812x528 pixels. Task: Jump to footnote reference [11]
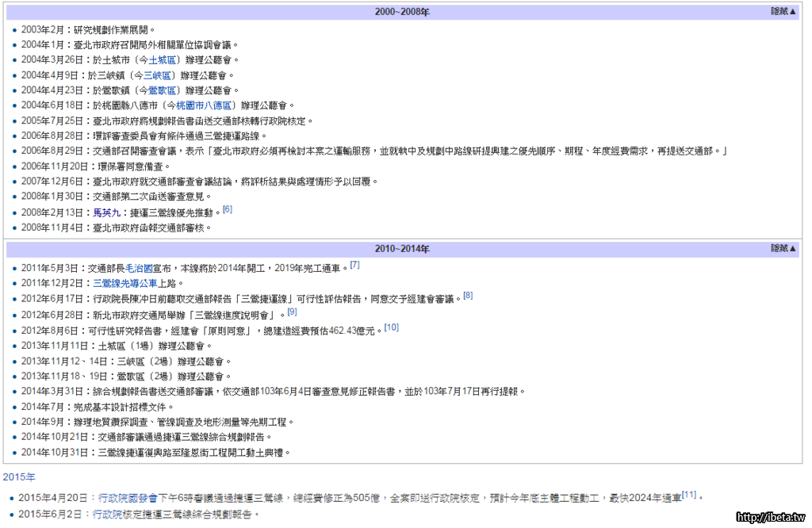coord(688,495)
